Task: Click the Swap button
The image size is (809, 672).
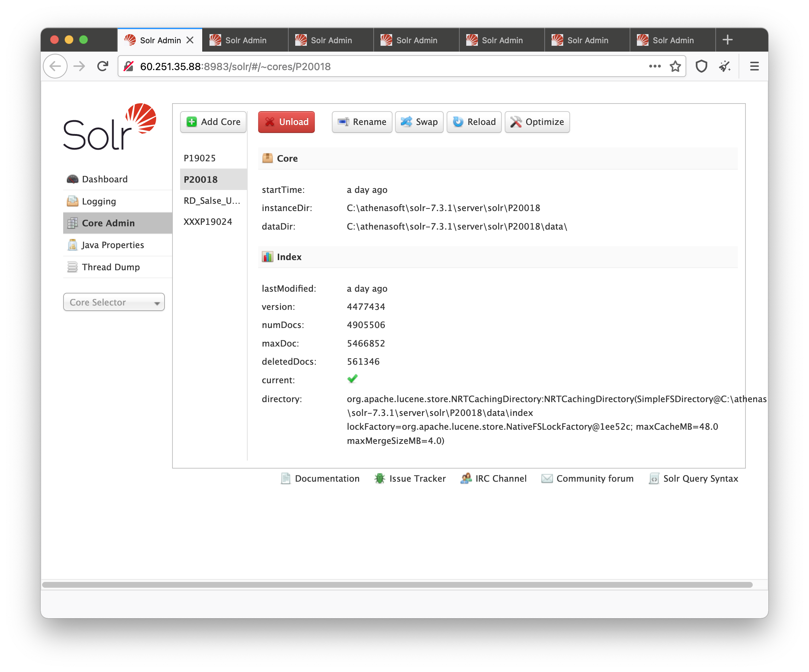Action: tap(419, 122)
